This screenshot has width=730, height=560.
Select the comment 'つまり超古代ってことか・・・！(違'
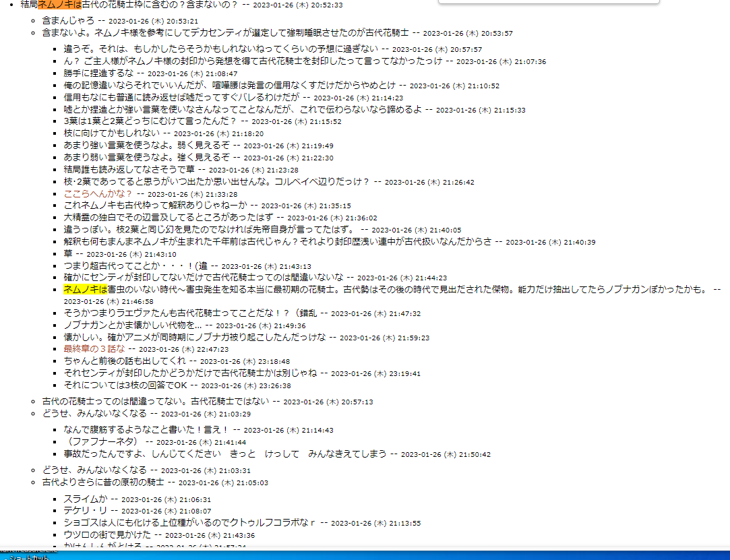point(135,266)
